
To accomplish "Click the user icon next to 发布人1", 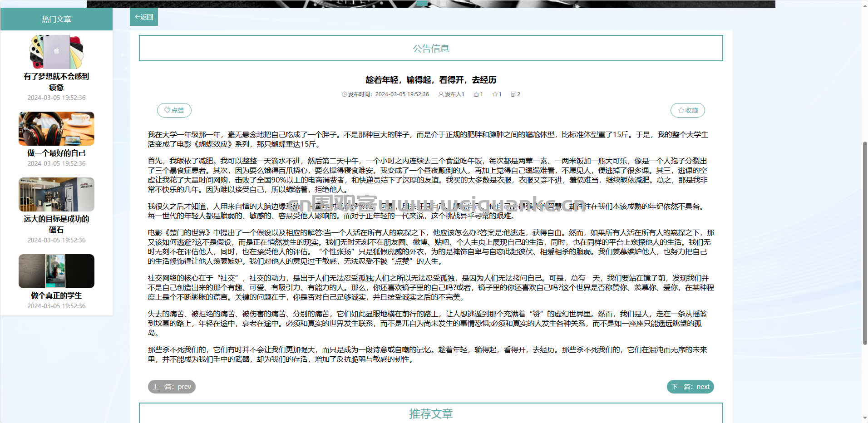I will 441,94.
